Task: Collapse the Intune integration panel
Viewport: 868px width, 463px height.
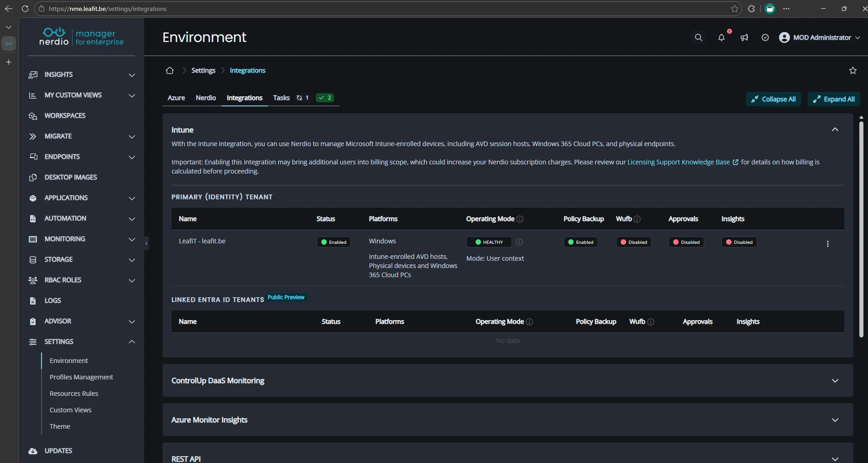Action: pyautogui.click(x=835, y=130)
